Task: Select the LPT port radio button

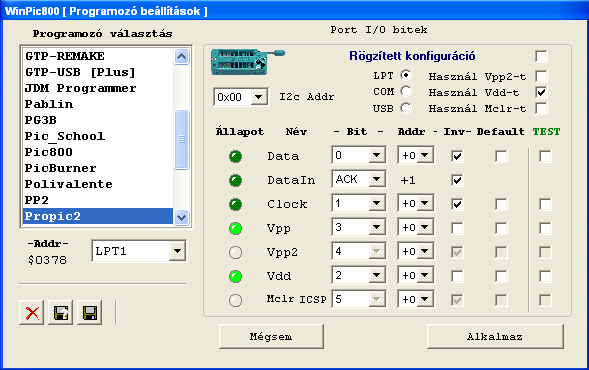Action: tap(406, 76)
